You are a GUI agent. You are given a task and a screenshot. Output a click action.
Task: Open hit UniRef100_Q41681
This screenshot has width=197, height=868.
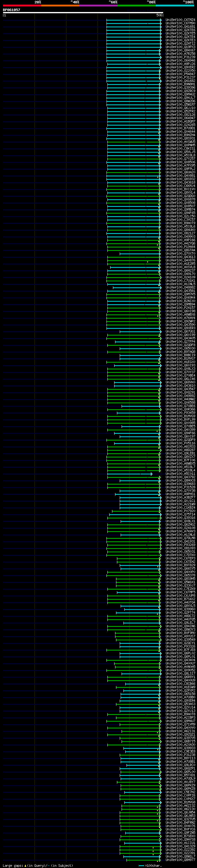click(180, 26)
